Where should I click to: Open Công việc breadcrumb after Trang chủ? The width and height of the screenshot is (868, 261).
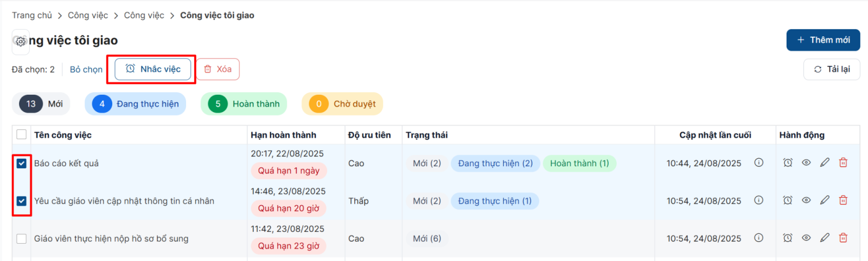pyautogui.click(x=88, y=15)
